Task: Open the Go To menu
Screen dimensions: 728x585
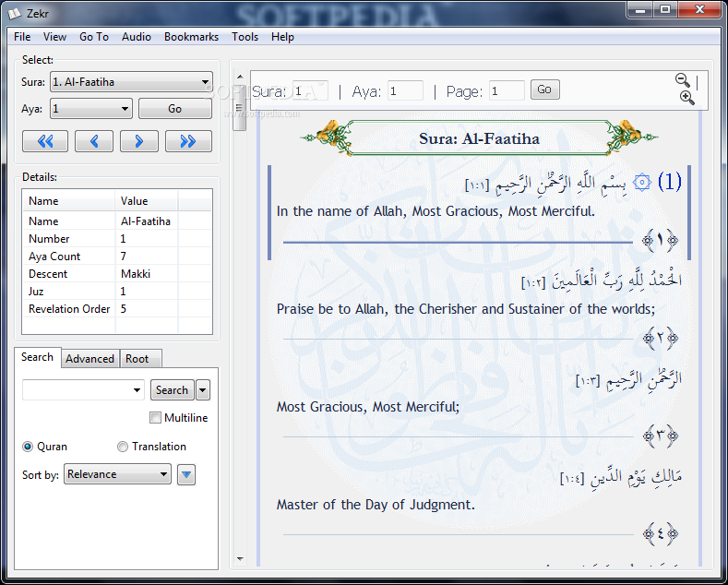Action: point(94,37)
